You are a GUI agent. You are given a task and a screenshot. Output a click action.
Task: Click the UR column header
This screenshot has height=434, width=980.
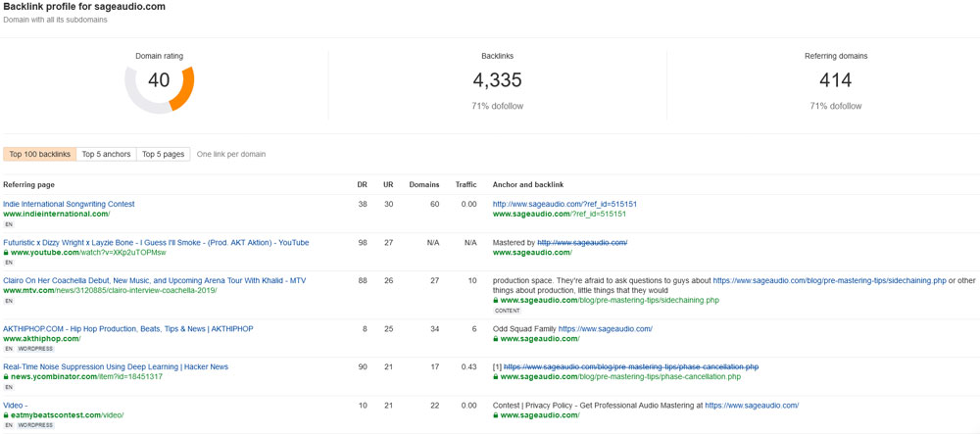[388, 185]
